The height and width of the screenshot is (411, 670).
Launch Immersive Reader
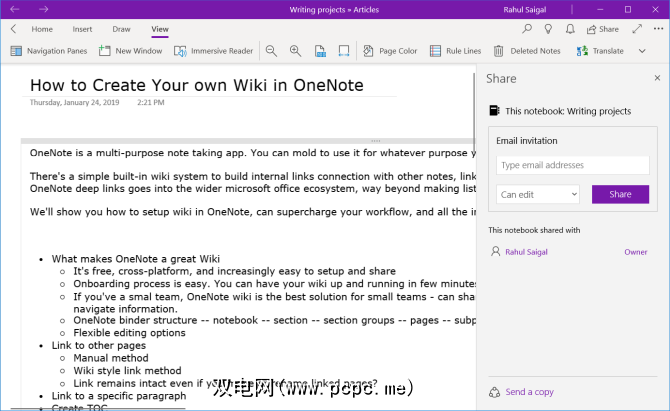[213, 50]
